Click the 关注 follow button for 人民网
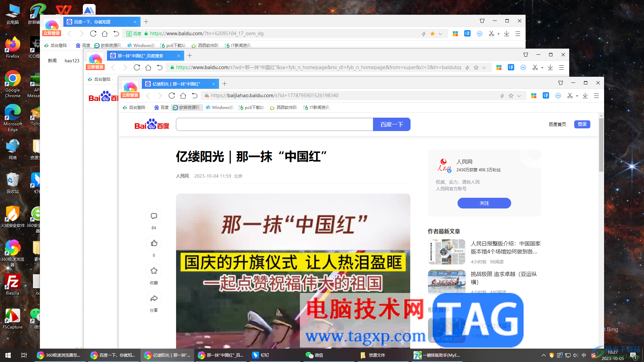 pyautogui.click(x=484, y=203)
